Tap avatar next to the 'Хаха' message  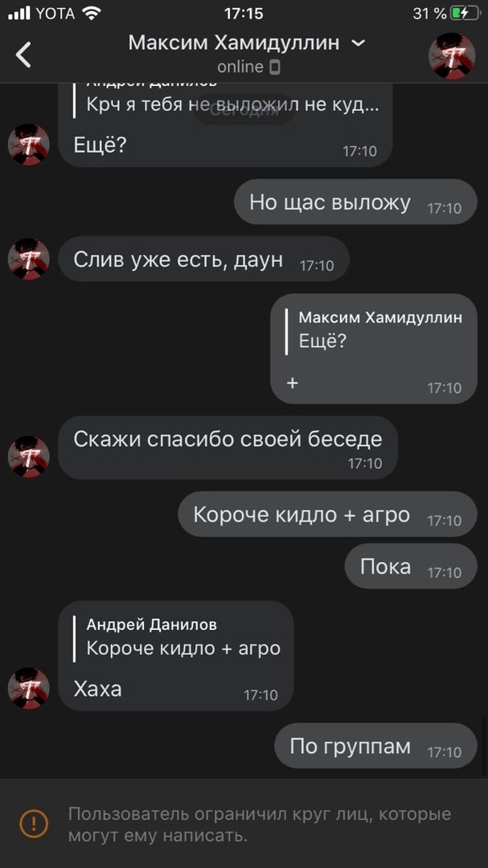click(x=29, y=689)
